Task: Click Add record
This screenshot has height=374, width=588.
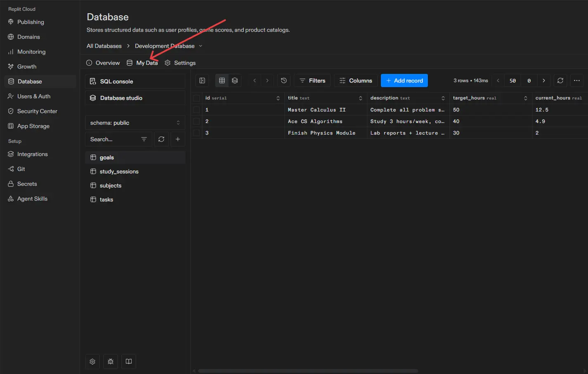Action: (404, 80)
